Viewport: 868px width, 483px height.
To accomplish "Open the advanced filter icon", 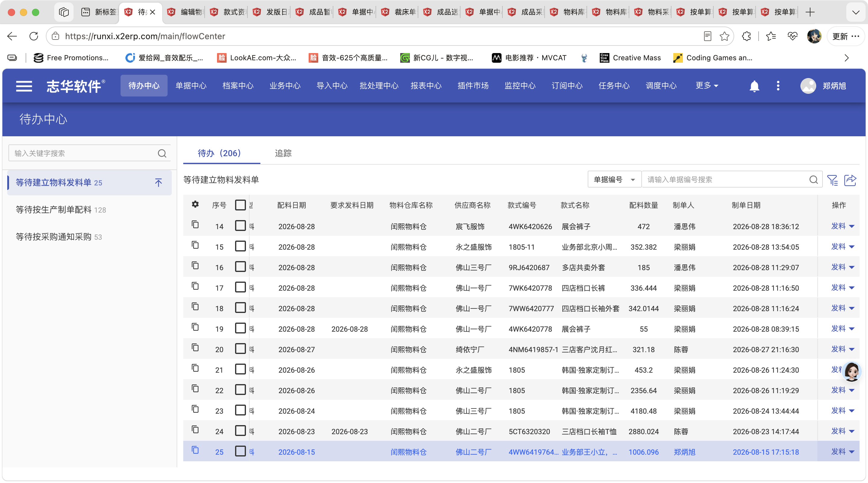I will 832,180.
